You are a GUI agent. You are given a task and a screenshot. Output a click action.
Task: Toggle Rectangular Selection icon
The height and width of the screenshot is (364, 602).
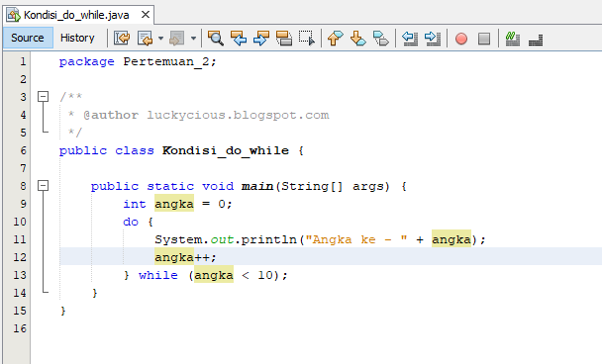tap(307, 38)
